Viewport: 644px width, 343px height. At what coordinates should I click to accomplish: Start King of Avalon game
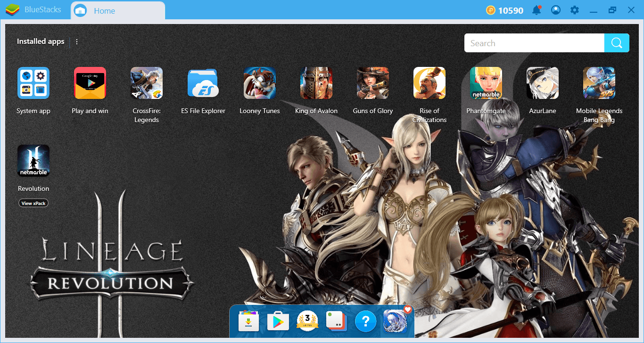pyautogui.click(x=316, y=83)
